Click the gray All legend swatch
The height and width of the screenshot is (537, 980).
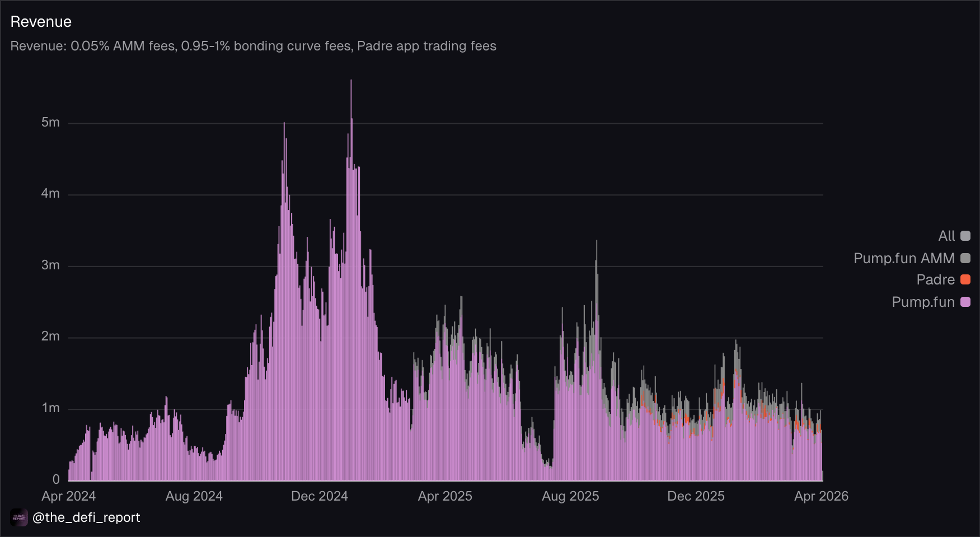(x=965, y=236)
